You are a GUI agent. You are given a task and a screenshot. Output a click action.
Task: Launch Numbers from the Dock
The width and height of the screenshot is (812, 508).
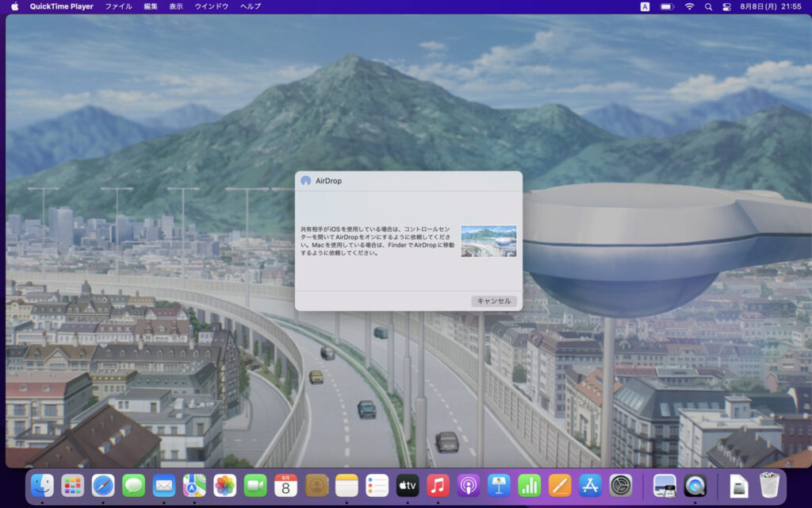point(529,486)
